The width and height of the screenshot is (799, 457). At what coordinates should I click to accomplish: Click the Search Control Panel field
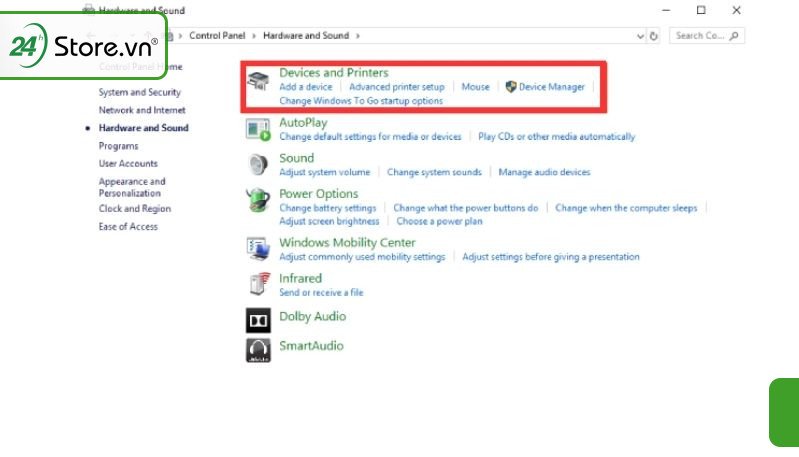click(699, 36)
